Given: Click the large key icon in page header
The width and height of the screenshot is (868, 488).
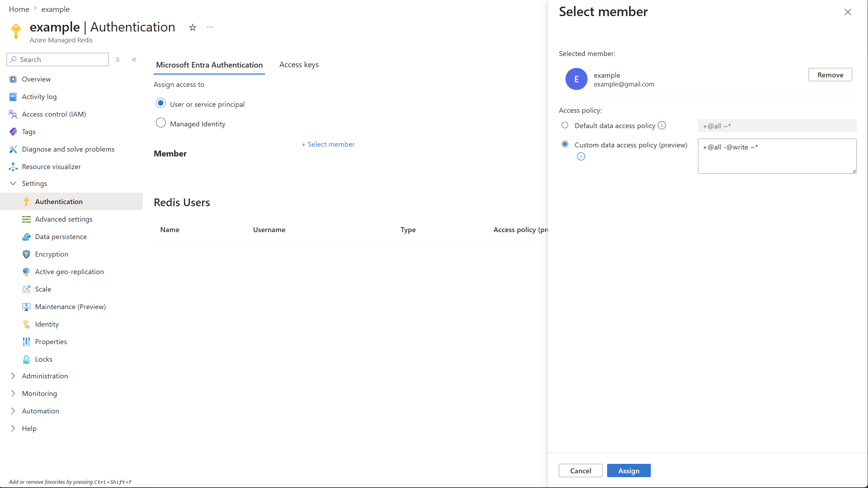Looking at the screenshot, I should pyautogui.click(x=16, y=31).
